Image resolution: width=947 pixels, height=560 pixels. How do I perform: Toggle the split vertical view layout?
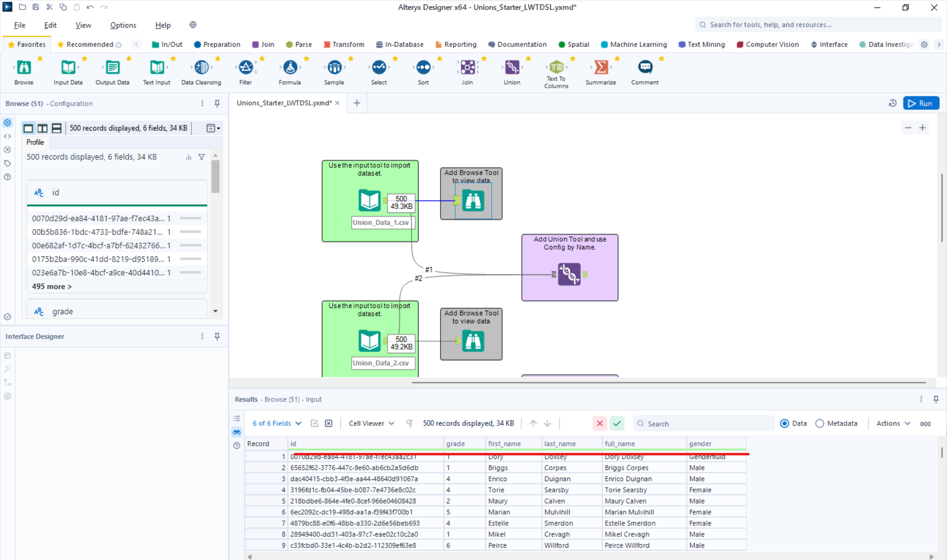coord(43,128)
